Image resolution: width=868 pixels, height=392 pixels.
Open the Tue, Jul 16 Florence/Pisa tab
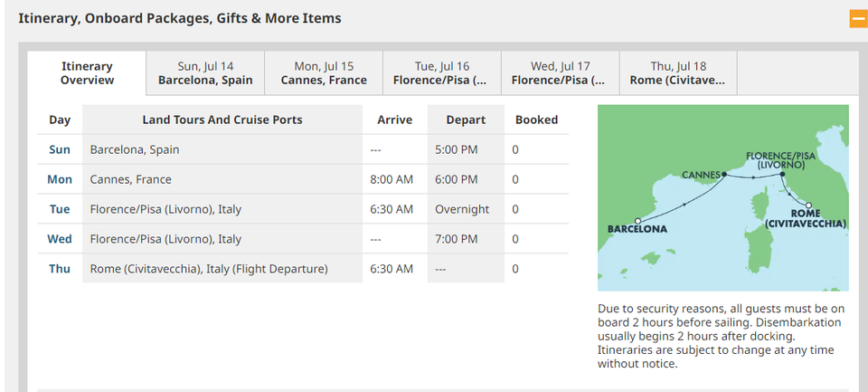point(442,73)
